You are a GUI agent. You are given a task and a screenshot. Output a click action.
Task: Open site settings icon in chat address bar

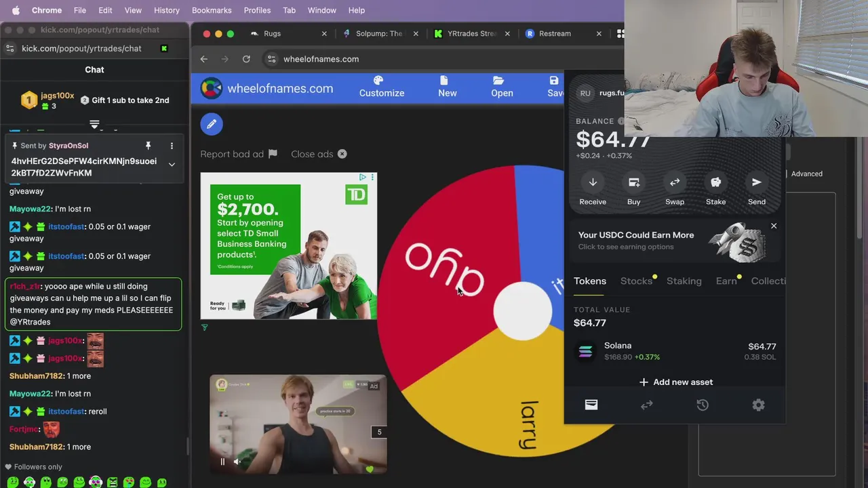(9, 49)
